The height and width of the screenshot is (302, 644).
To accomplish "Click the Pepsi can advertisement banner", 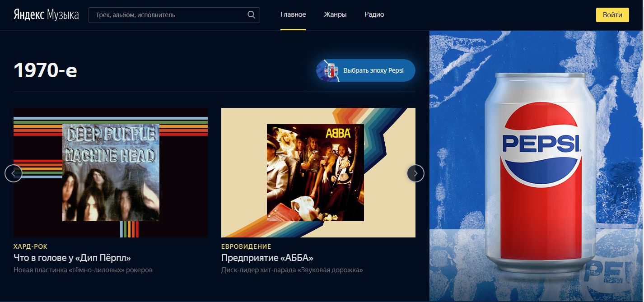I will [536, 166].
